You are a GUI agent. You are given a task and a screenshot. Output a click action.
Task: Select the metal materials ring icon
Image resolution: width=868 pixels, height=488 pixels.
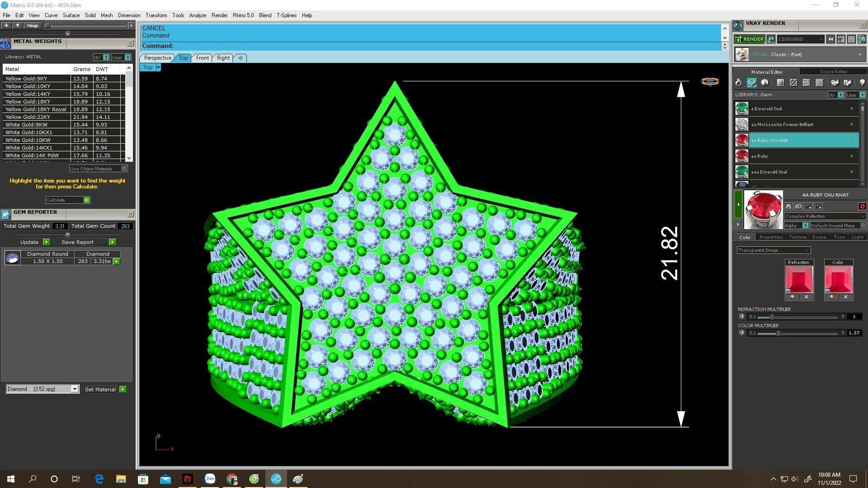pos(738,83)
